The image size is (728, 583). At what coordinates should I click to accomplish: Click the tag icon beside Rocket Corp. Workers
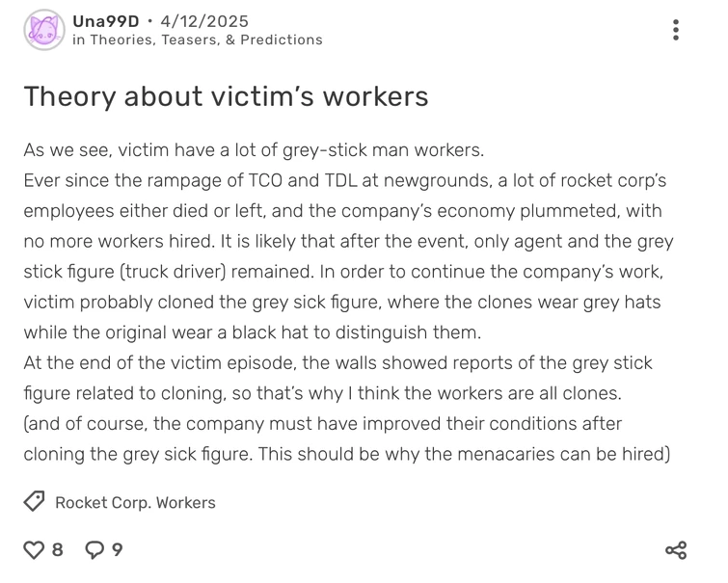pos(34,502)
